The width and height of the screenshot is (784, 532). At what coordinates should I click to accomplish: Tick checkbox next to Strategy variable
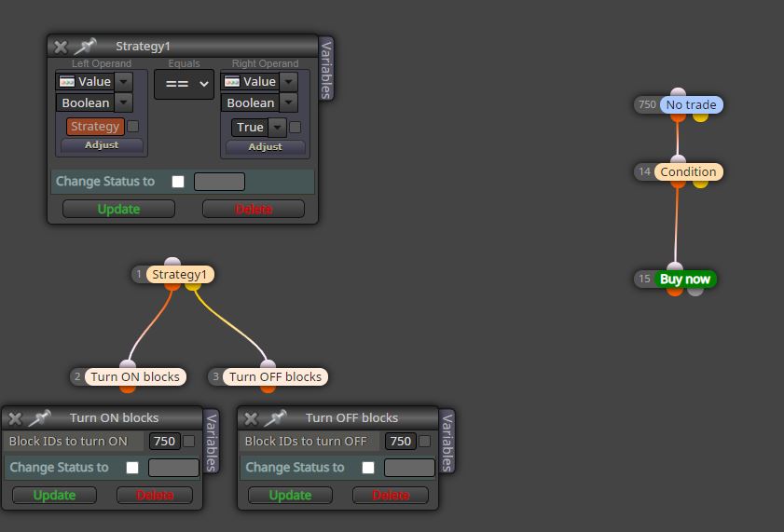pyautogui.click(x=133, y=127)
